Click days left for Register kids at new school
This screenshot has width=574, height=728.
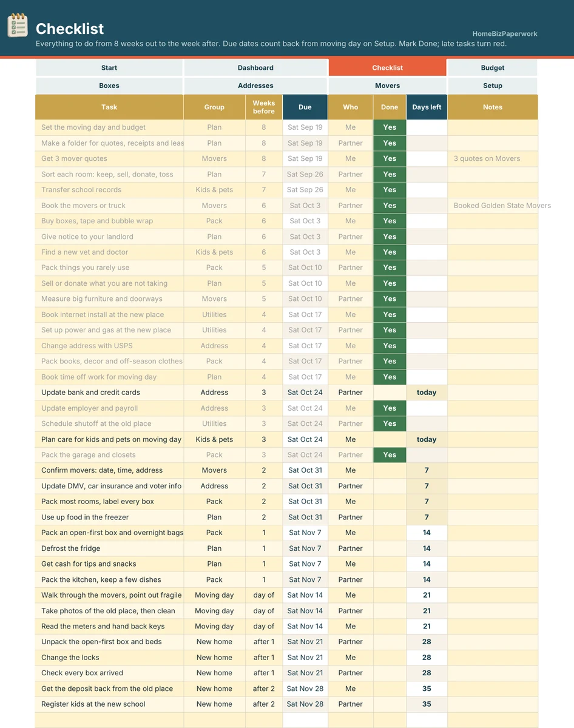point(427,704)
